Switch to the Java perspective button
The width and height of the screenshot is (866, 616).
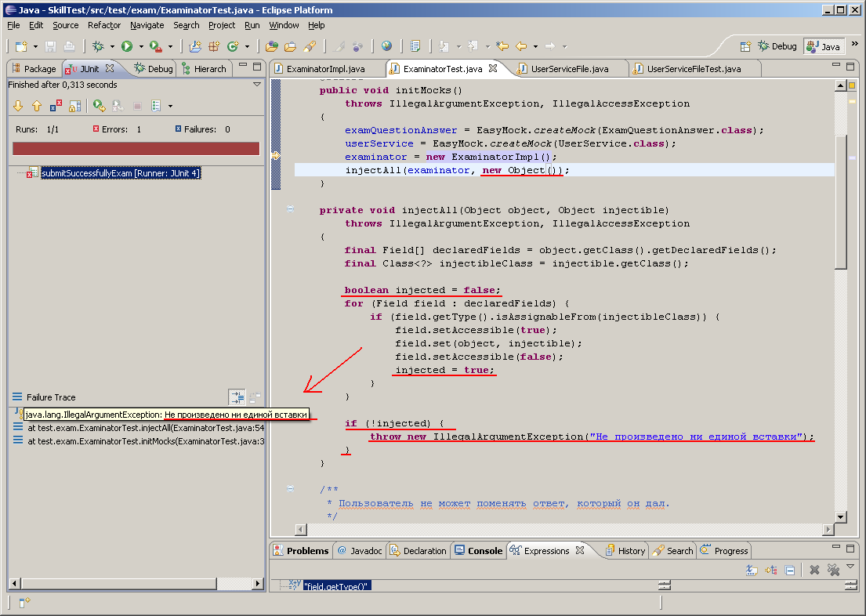pos(823,46)
